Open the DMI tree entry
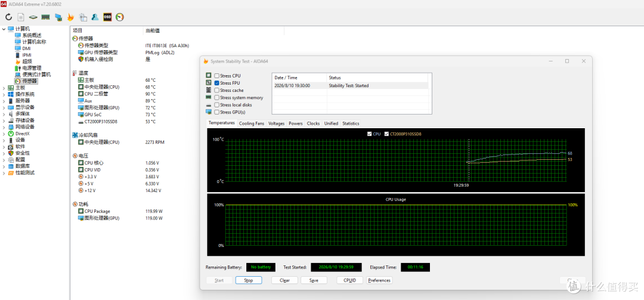The width and height of the screenshot is (644, 300). point(26,48)
